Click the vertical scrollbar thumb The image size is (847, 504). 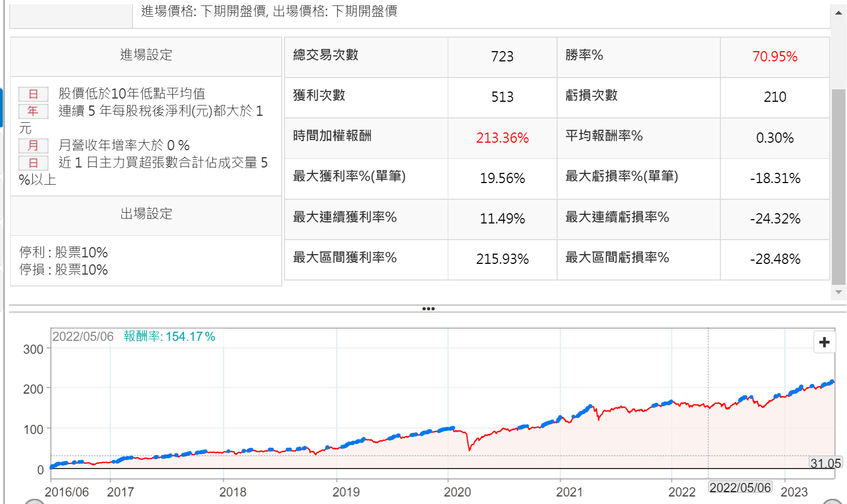[x=838, y=186]
